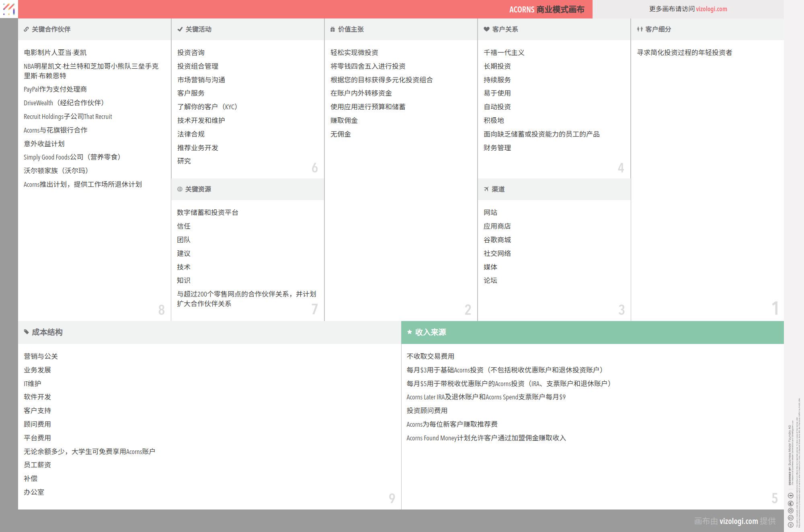Open the vizologi.com link in header
804x532 pixels.
coord(711,9)
